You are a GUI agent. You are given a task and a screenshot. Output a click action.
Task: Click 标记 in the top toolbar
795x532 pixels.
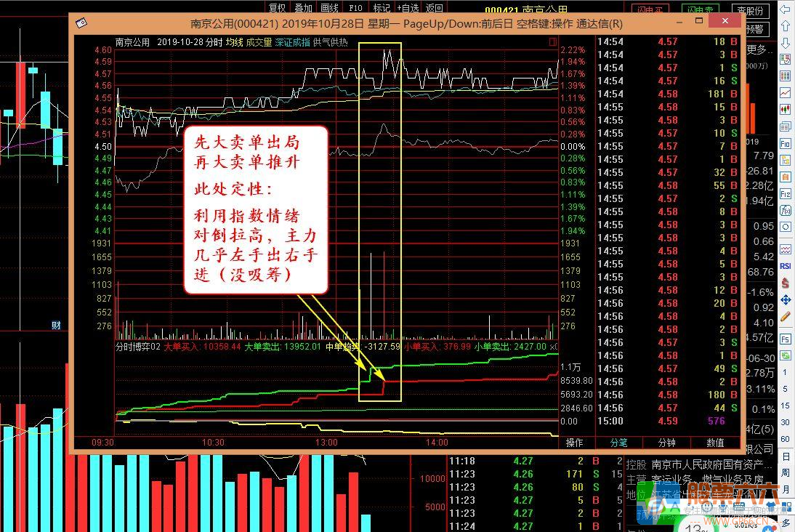[382, 7]
